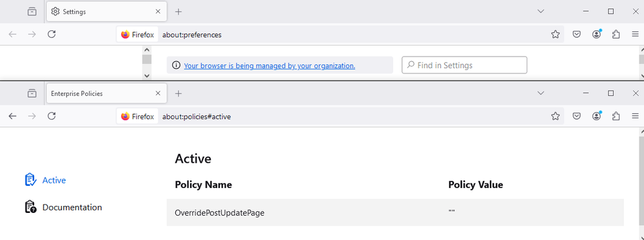Open the account menu in the Settings window
Image resolution: width=644 pixels, height=240 pixels.
click(596, 35)
